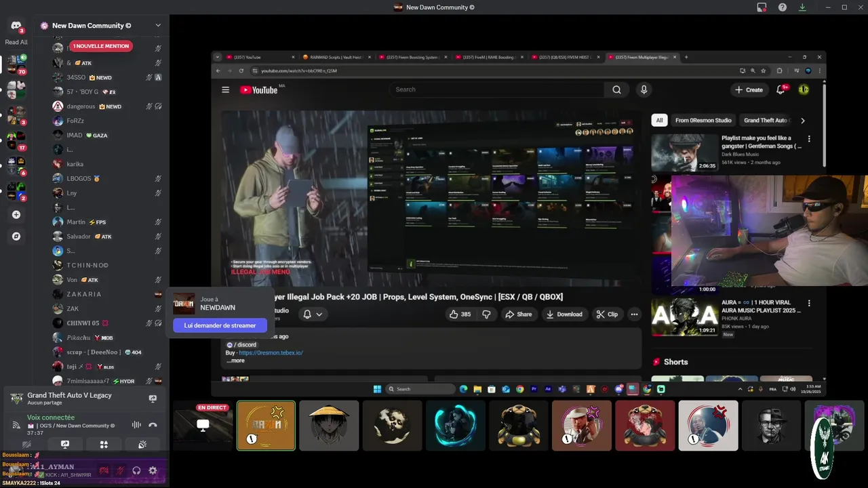Select the highlighted DAWN participant tile
This screenshot has width=868, height=488.
(266, 426)
